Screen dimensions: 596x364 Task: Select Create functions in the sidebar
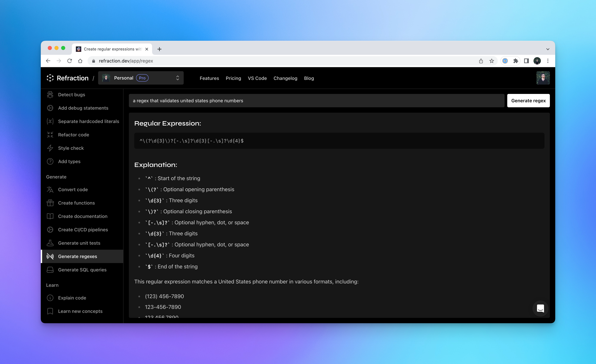click(x=76, y=203)
